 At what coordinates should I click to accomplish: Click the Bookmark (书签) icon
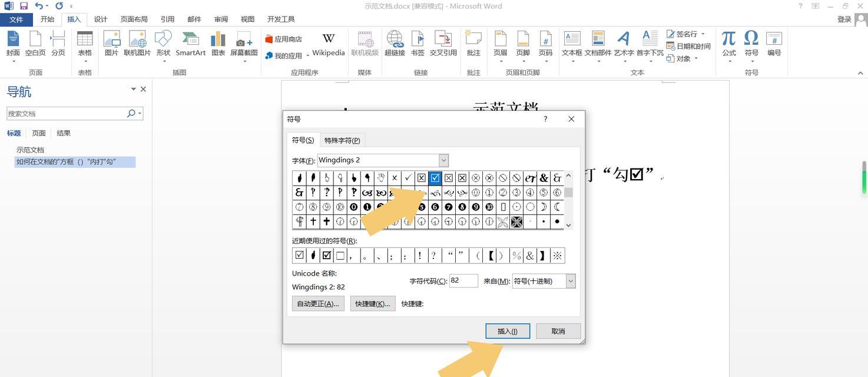coord(418,39)
